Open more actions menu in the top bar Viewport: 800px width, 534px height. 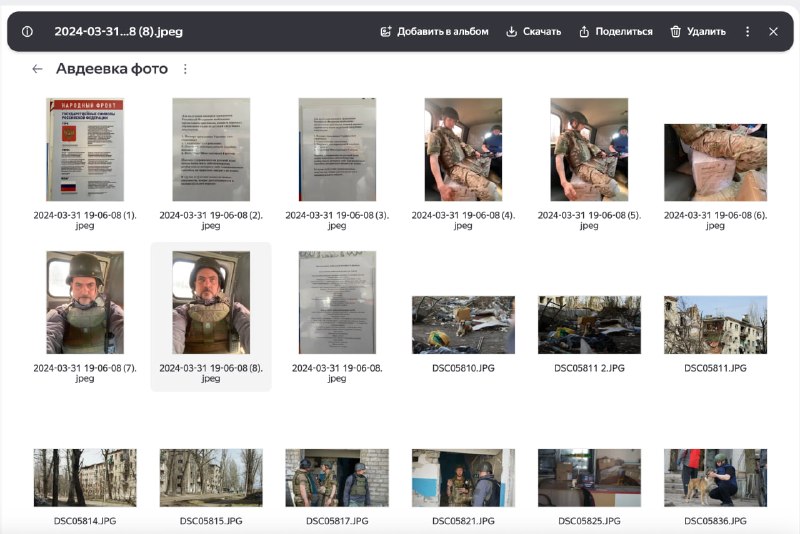747,32
